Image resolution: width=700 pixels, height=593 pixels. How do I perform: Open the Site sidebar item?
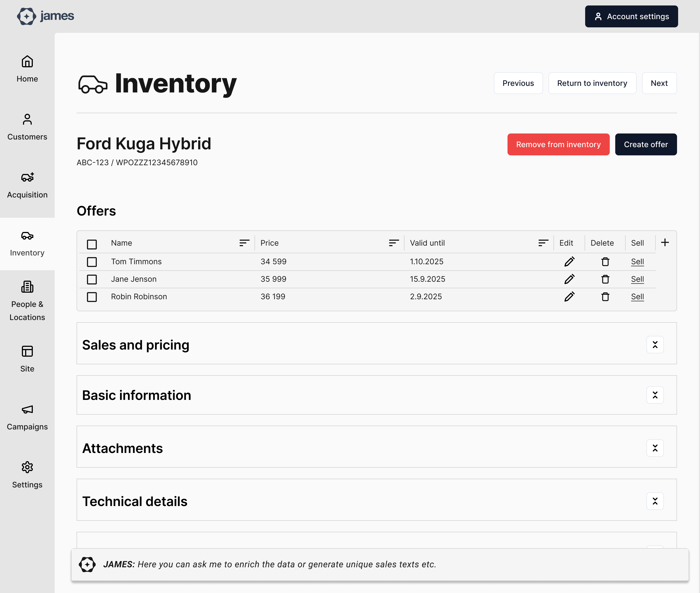(x=27, y=359)
